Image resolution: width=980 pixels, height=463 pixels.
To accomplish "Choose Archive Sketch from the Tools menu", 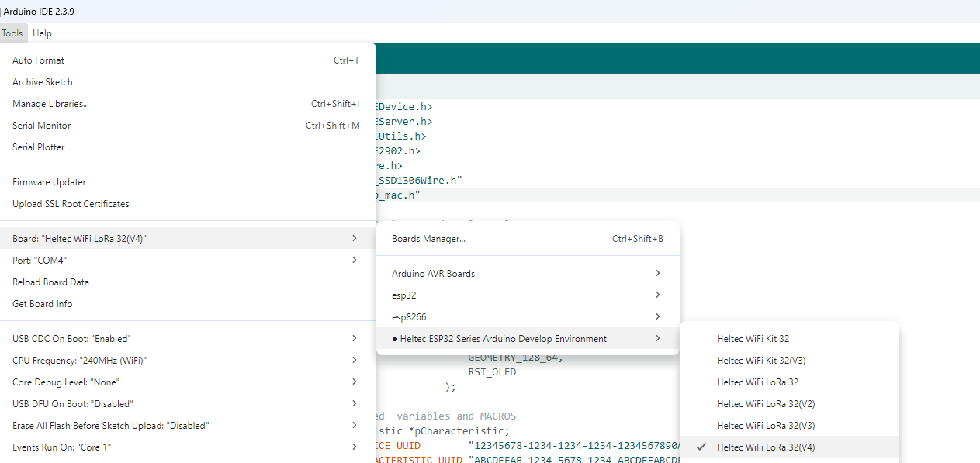I will [x=188, y=82].
